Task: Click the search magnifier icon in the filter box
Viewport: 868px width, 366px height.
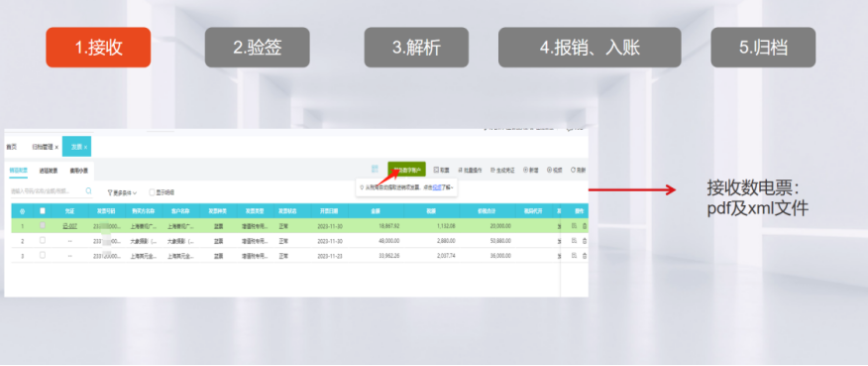Action: click(88, 190)
